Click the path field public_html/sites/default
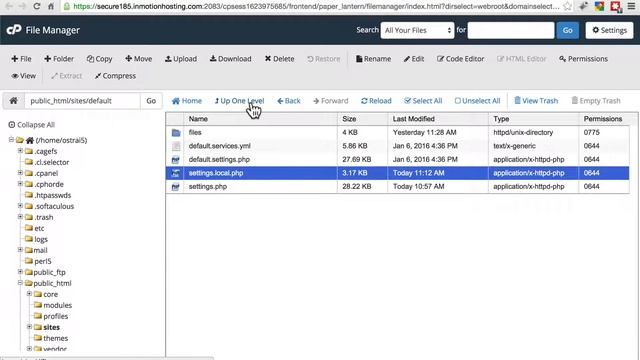The image size is (640, 360). (x=82, y=101)
